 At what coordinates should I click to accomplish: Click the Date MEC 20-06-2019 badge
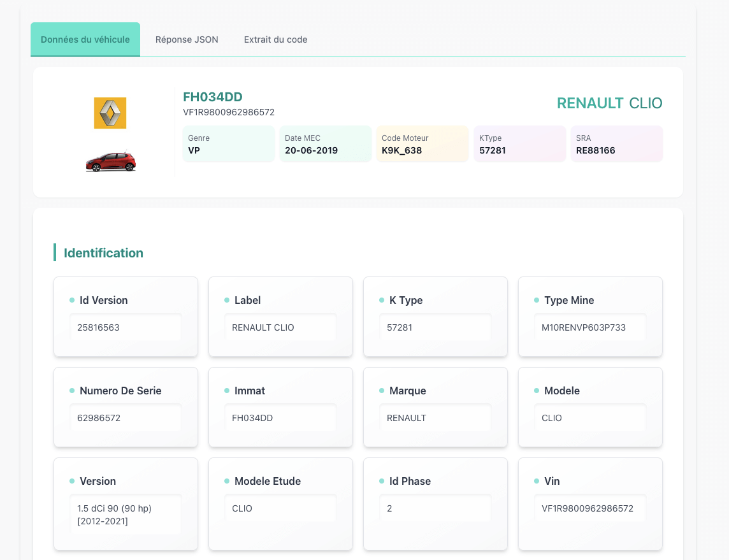(x=325, y=144)
